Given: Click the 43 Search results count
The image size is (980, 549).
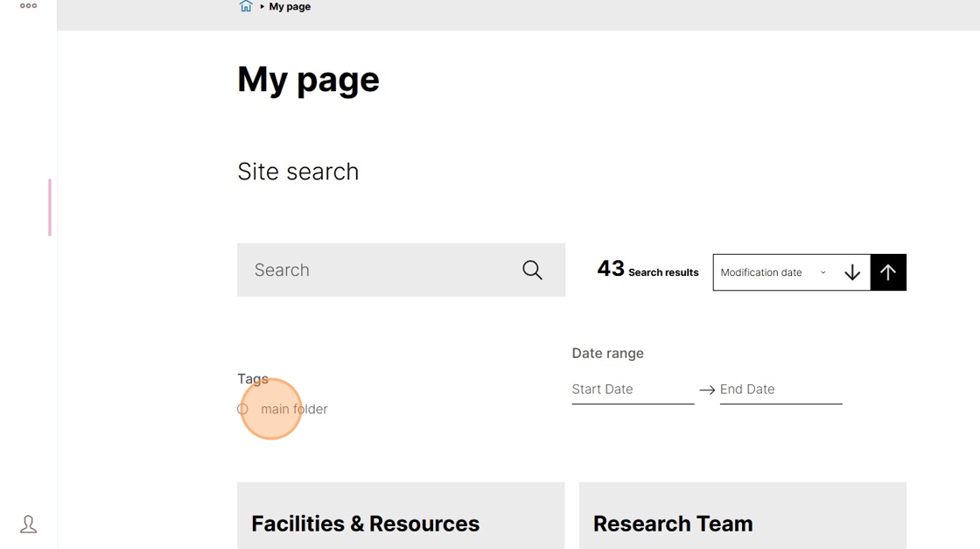Looking at the screenshot, I should 647,270.
